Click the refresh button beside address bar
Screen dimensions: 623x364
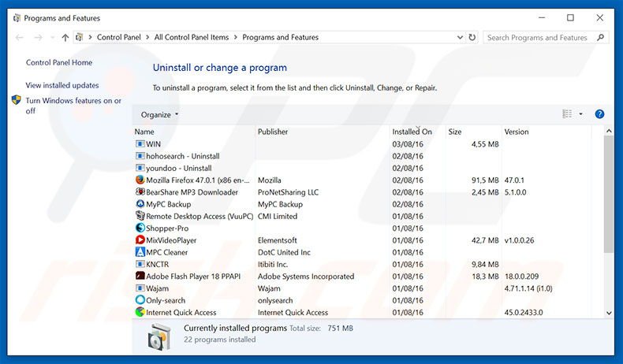click(472, 37)
